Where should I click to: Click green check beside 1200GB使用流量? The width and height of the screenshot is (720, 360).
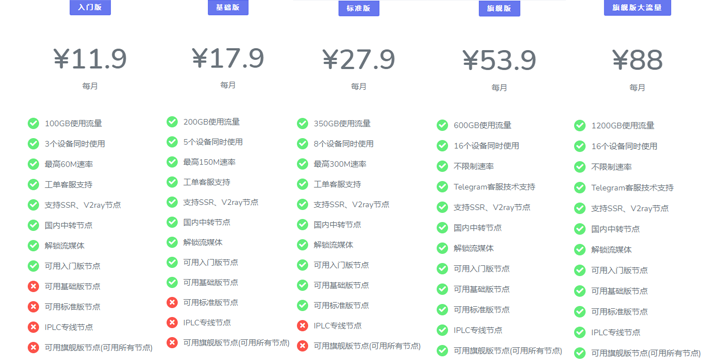coord(580,125)
